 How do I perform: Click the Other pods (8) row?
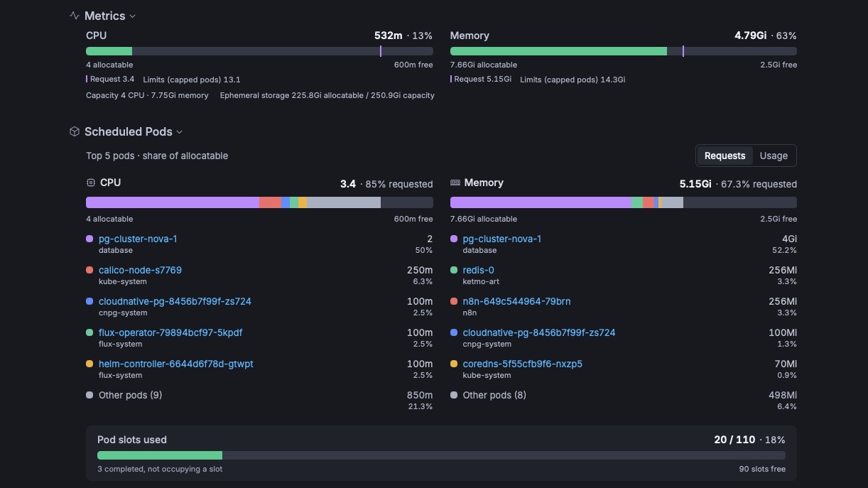point(624,401)
